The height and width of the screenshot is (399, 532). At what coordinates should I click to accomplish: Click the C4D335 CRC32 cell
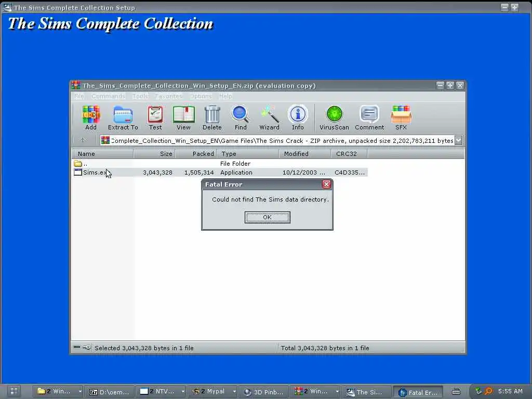coord(350,172)
